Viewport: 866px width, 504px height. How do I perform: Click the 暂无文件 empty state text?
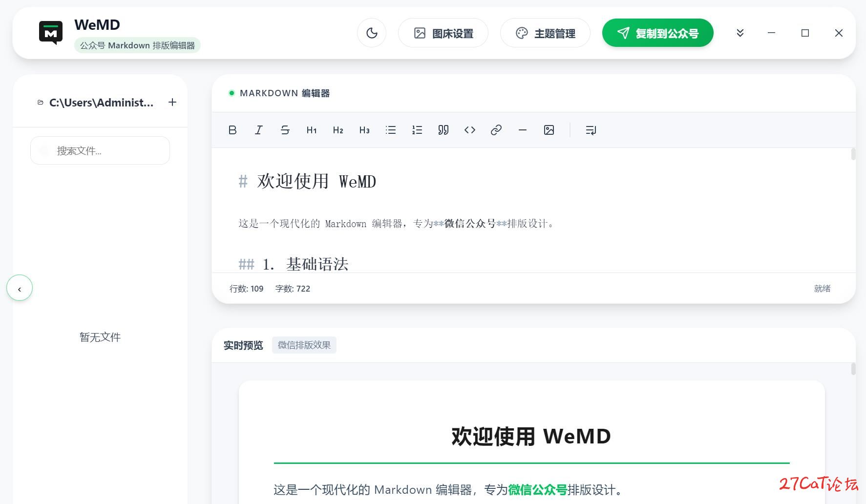coord(100,337)
